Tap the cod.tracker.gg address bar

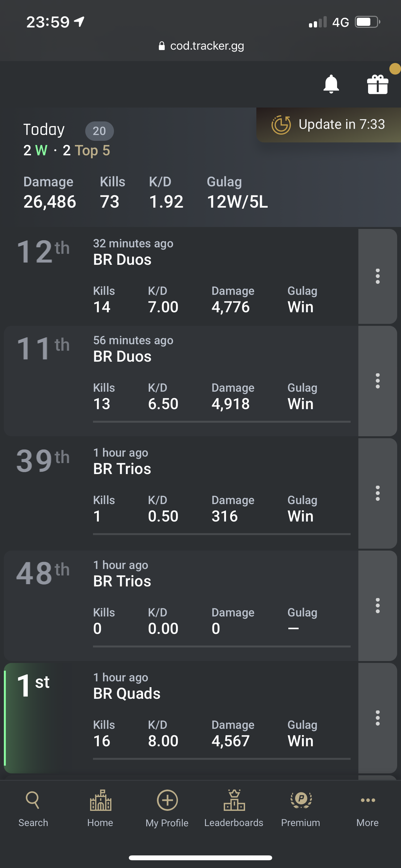(x=201, y=46)
